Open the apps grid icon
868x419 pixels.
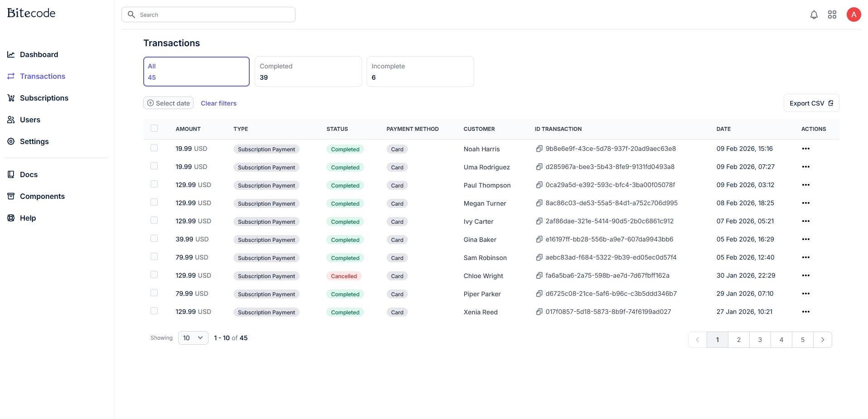[x=832, y=15]
